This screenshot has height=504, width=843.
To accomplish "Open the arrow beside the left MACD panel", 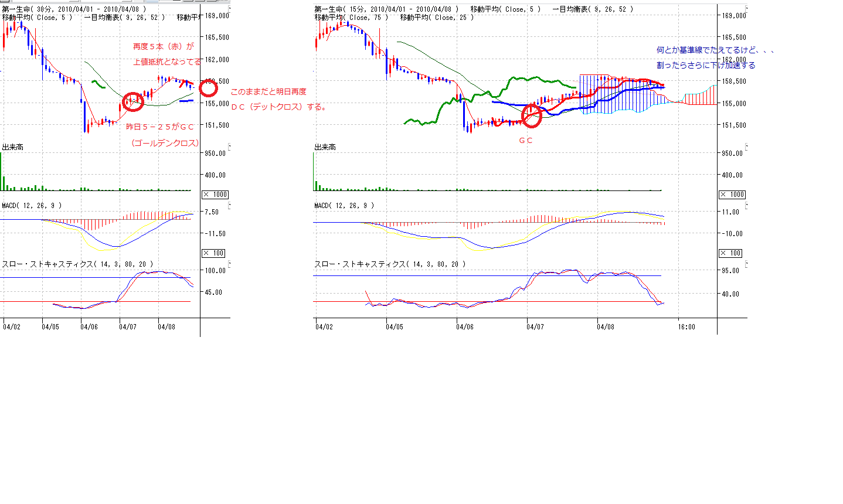I will pyautogui.click(x=229, y=206).
